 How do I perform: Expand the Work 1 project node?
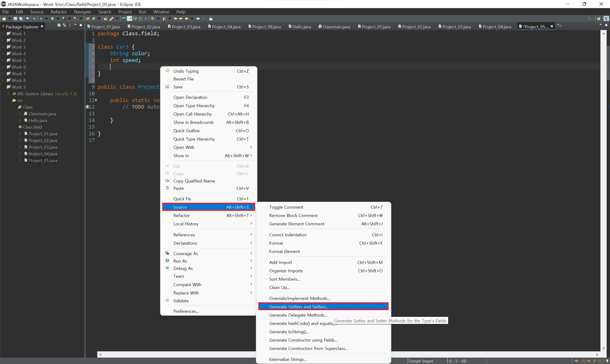click(x=3, y=34)
